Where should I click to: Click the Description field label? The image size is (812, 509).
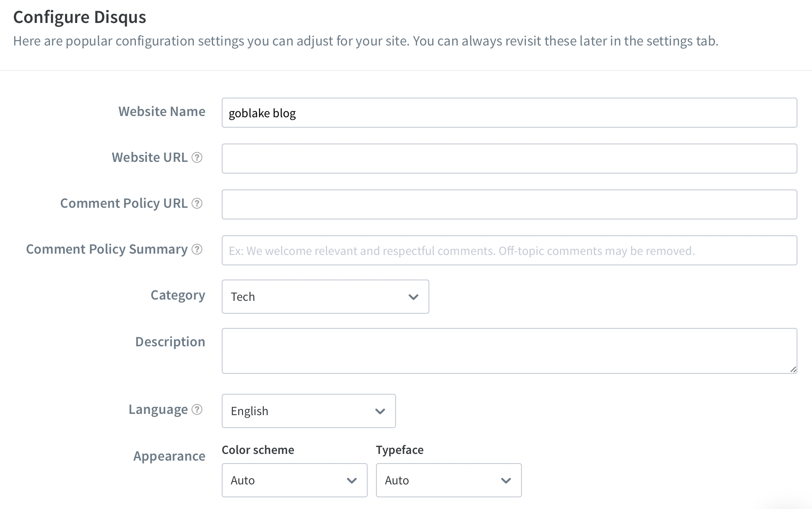(170, 342)
